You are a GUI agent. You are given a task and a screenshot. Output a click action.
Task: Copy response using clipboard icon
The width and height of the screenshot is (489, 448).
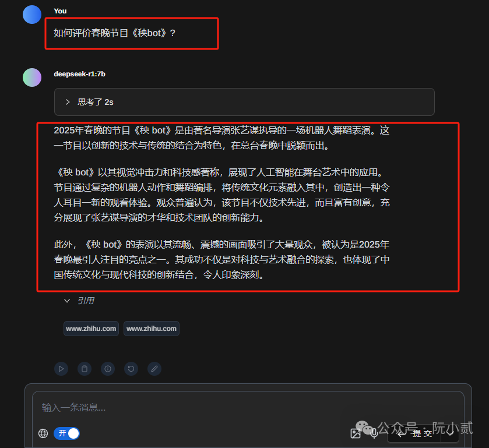85,369
